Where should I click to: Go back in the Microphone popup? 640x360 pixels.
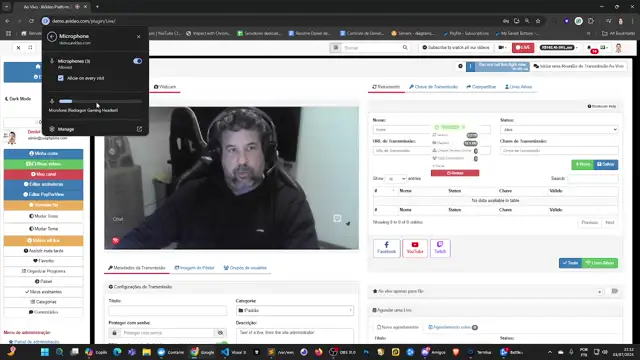[52, 37]
